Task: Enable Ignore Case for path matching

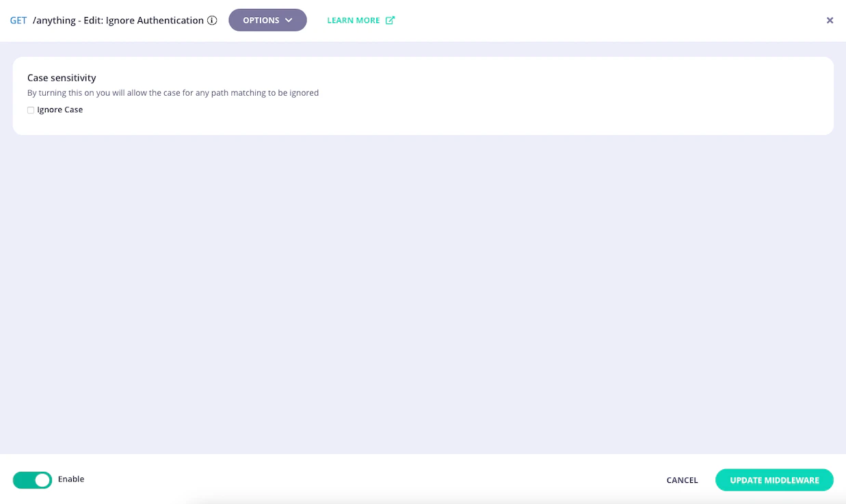Action: (x=30, y=109)
